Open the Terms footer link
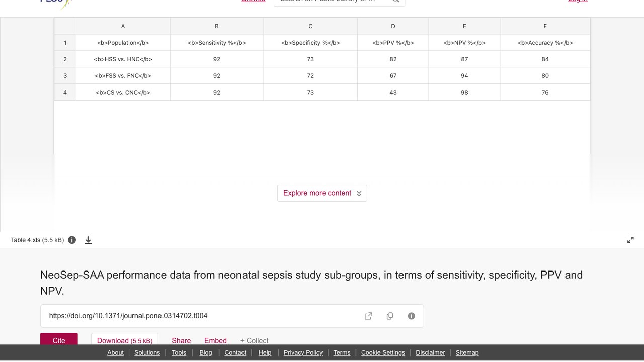Image resolution: width=644 pixels, height=362 pixels. pos(342,352)
